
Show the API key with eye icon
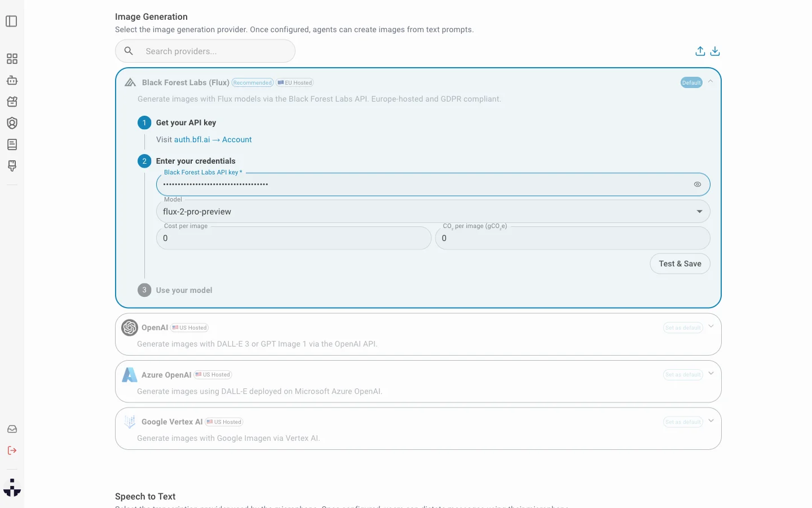(698, 185)
